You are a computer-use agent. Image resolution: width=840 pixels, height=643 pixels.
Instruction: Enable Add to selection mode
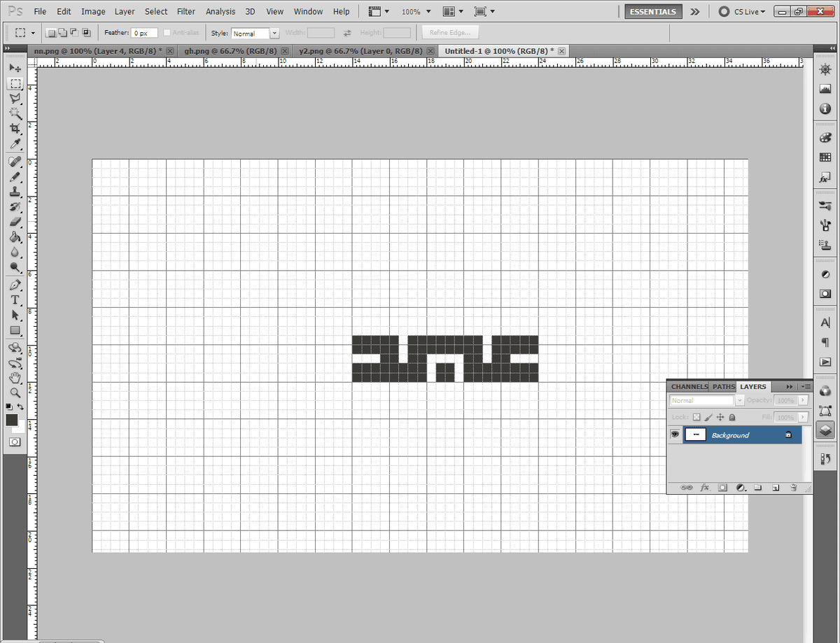pyautogui.click(x=62, y=33)
